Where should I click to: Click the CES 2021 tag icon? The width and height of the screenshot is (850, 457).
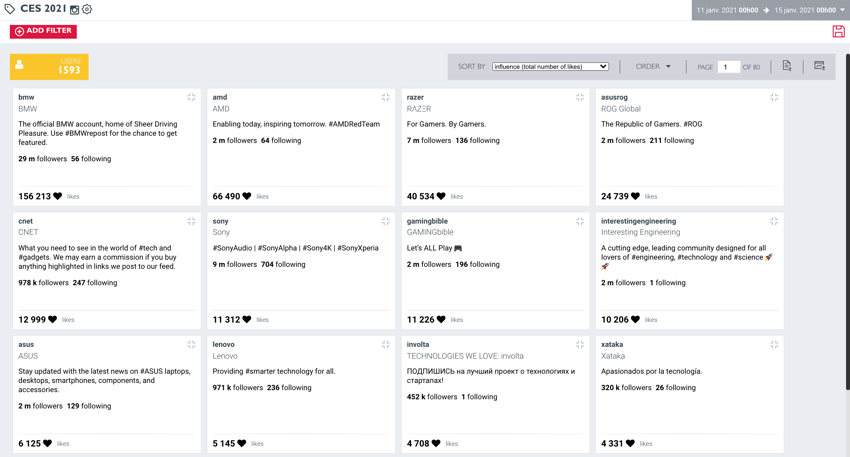pyautogui.click(x=10, y=9)
